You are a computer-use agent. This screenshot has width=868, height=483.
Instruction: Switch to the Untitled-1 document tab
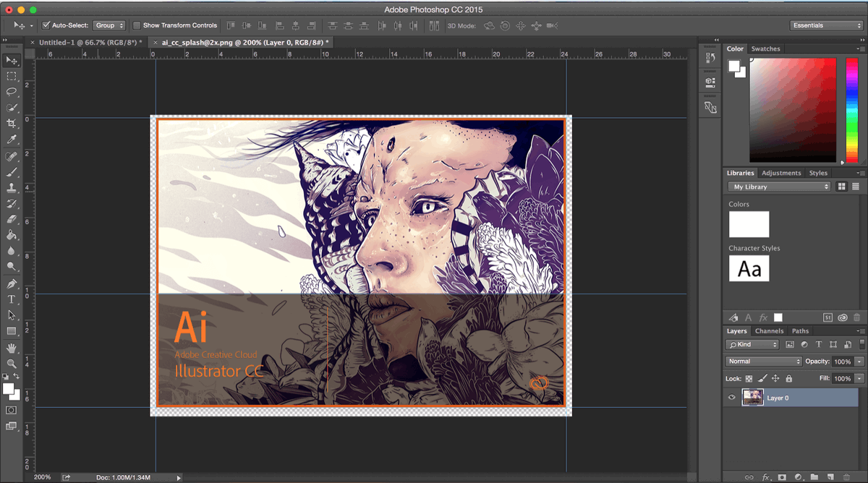[90, 43]
